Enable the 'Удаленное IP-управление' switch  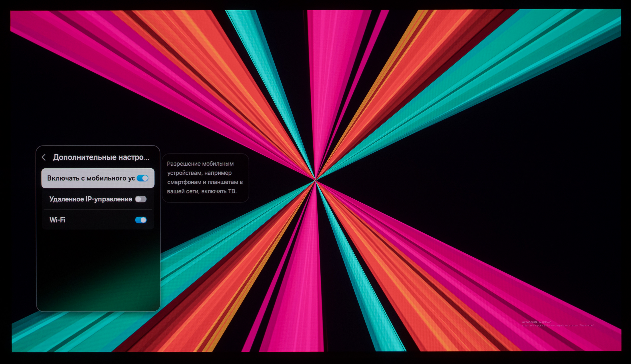coord(141,199)
